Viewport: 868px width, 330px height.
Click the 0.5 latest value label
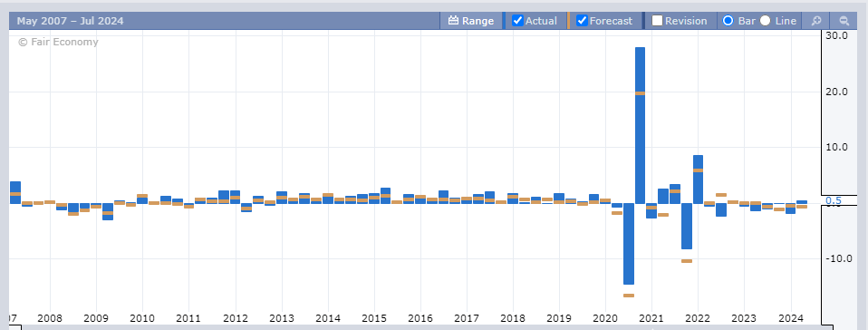(834, 200)
